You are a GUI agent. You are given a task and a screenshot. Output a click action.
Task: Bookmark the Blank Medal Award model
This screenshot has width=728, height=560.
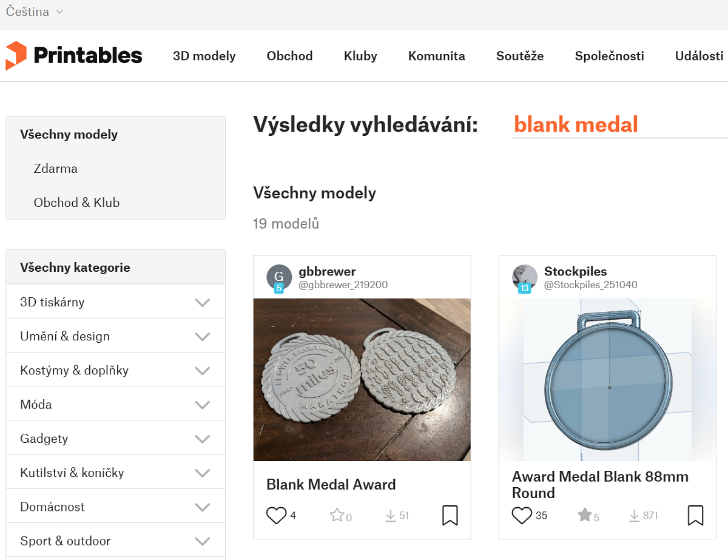point(450,516)
